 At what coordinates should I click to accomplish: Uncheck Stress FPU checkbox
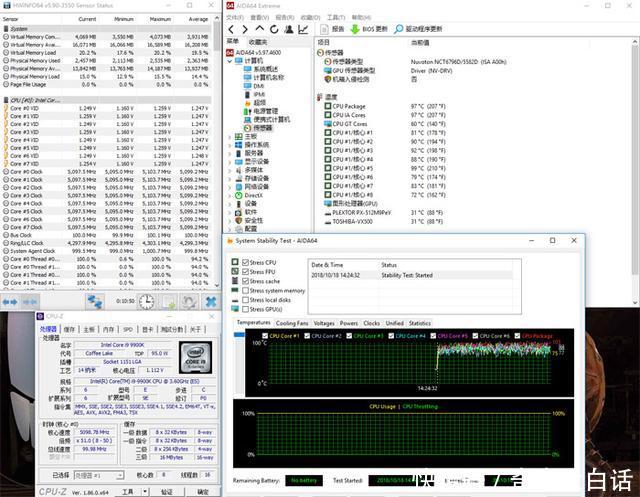245,272
